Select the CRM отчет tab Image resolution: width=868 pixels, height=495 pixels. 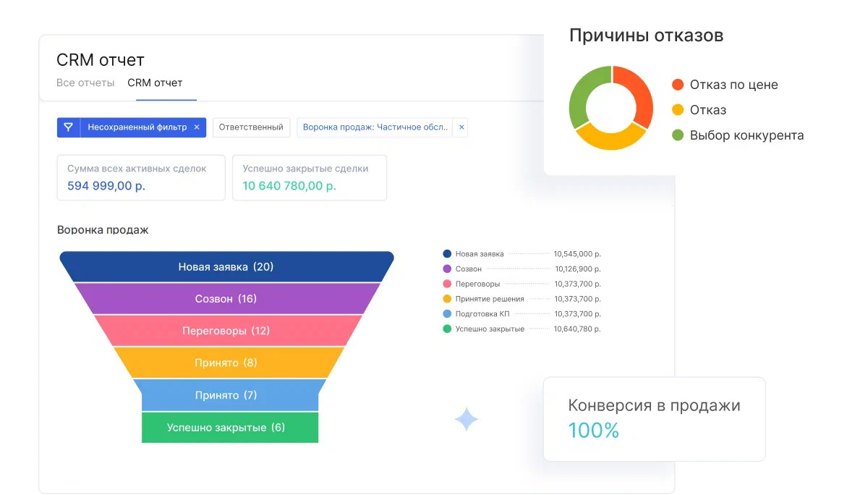[155, 82]
